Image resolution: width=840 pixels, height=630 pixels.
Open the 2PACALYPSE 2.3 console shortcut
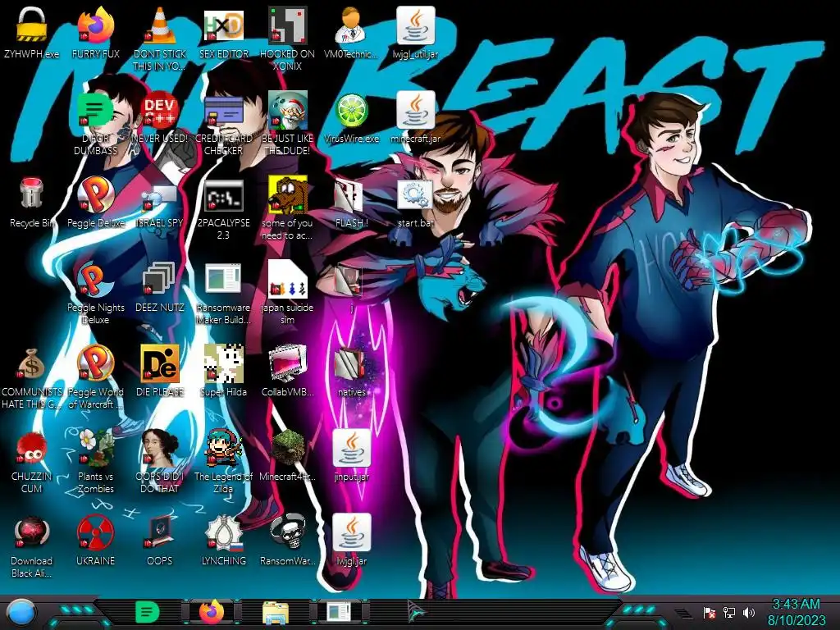point(223,195)
